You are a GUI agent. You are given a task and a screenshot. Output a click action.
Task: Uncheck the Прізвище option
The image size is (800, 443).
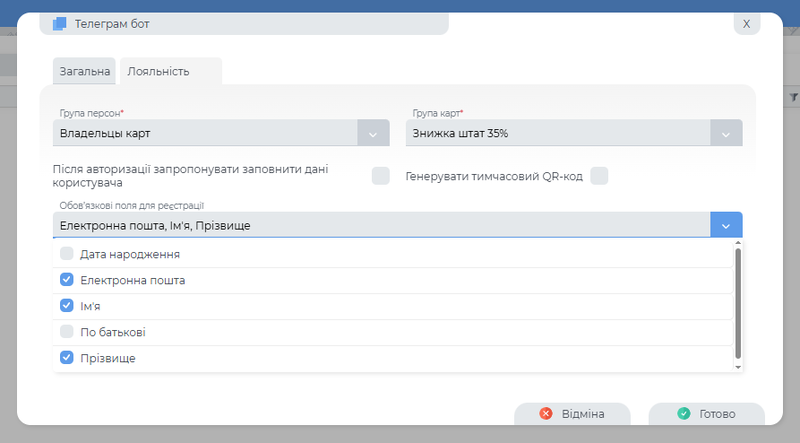click(x=67, y=358)
